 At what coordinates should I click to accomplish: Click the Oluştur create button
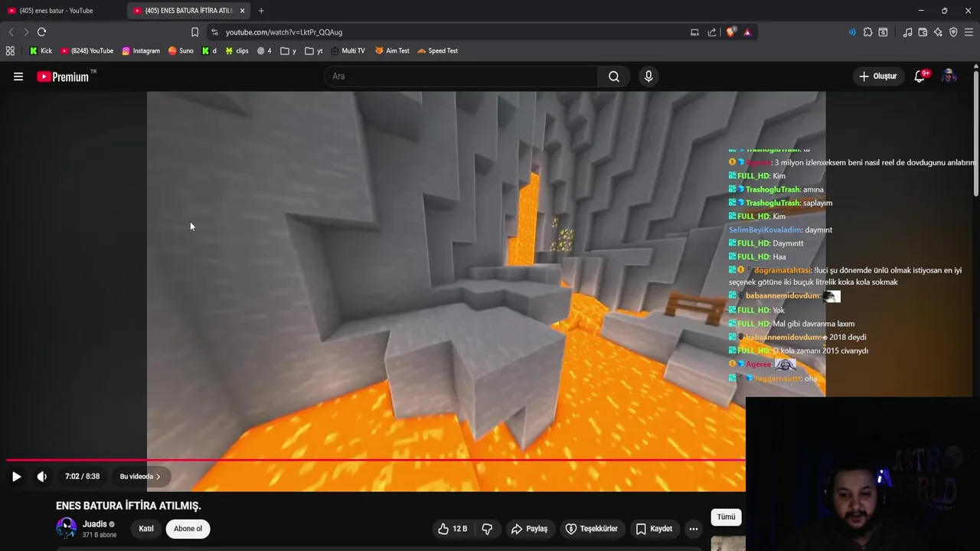pyautogui.click(x=877, y=77)
